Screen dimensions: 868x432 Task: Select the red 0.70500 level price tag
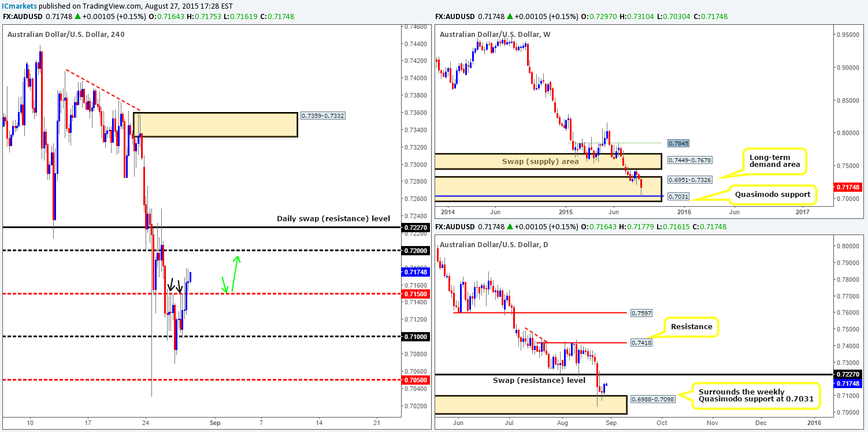tap(415, 379)
